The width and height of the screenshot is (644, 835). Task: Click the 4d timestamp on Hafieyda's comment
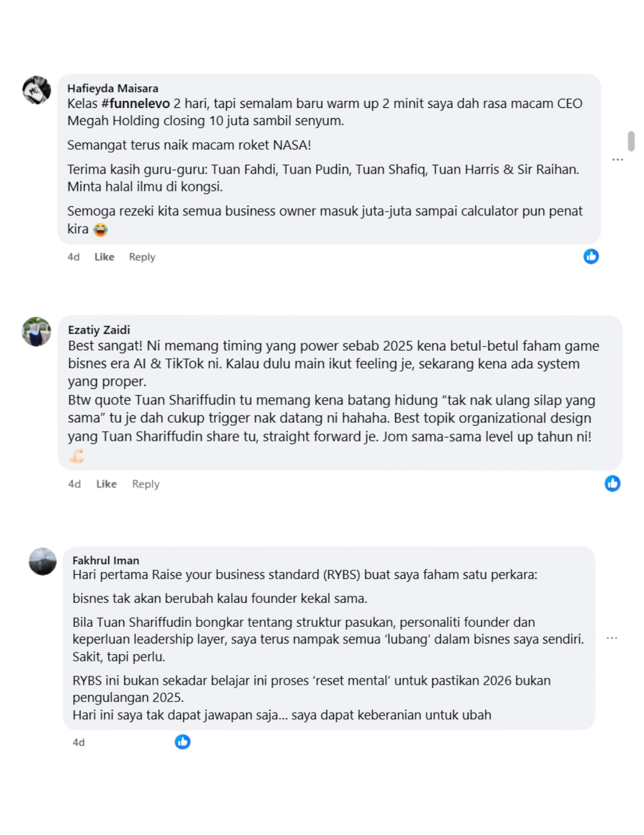point(73,257)
